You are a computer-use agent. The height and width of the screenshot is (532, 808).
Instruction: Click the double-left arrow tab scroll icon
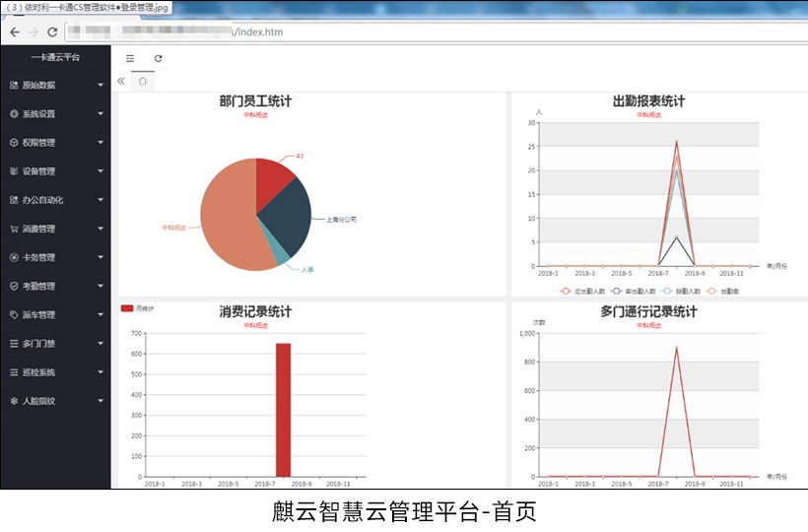pyautogui.click(x=121, y=82)
